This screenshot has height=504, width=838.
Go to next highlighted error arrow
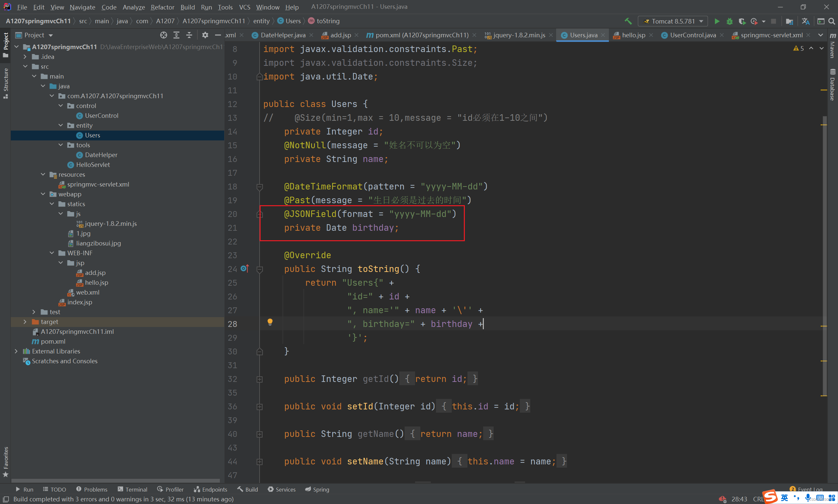pyautogui.click(x=821, y=48)
